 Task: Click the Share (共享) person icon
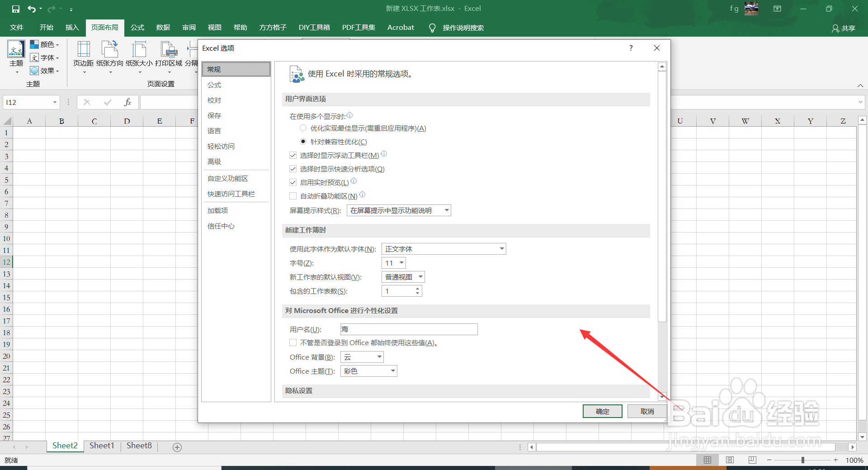[835, 28]
